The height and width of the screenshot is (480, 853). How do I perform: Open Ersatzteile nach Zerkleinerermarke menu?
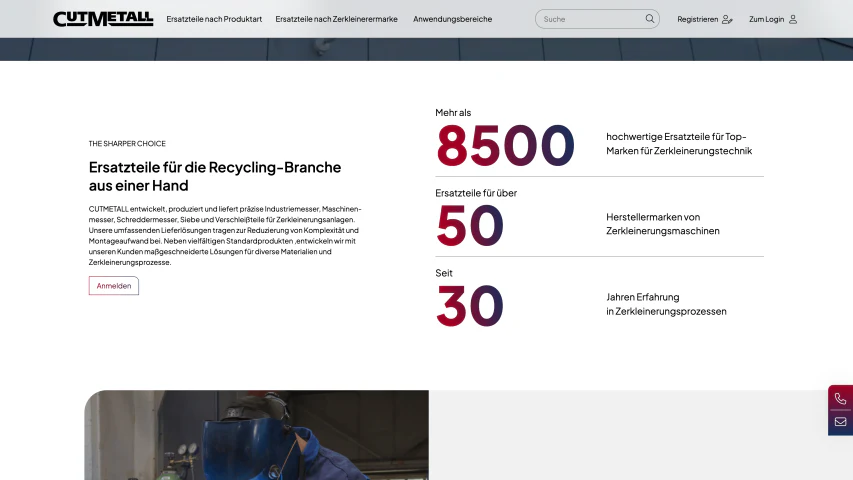[336, 19]
